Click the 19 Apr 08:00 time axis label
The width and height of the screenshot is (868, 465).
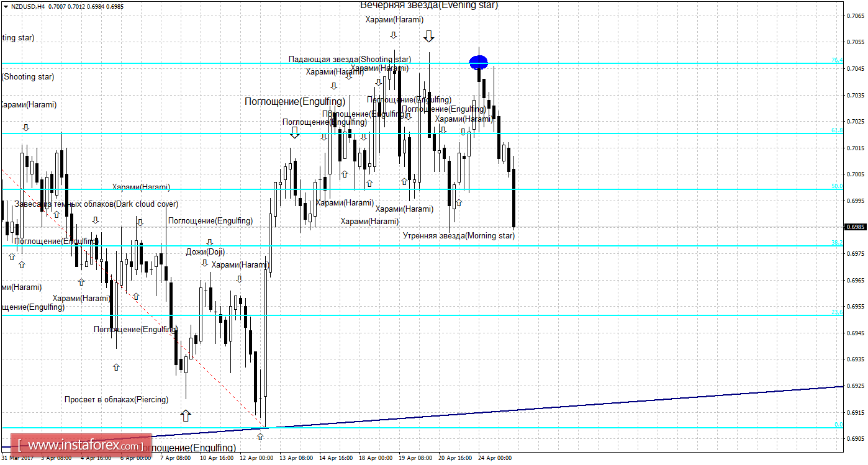pos(415,458)
